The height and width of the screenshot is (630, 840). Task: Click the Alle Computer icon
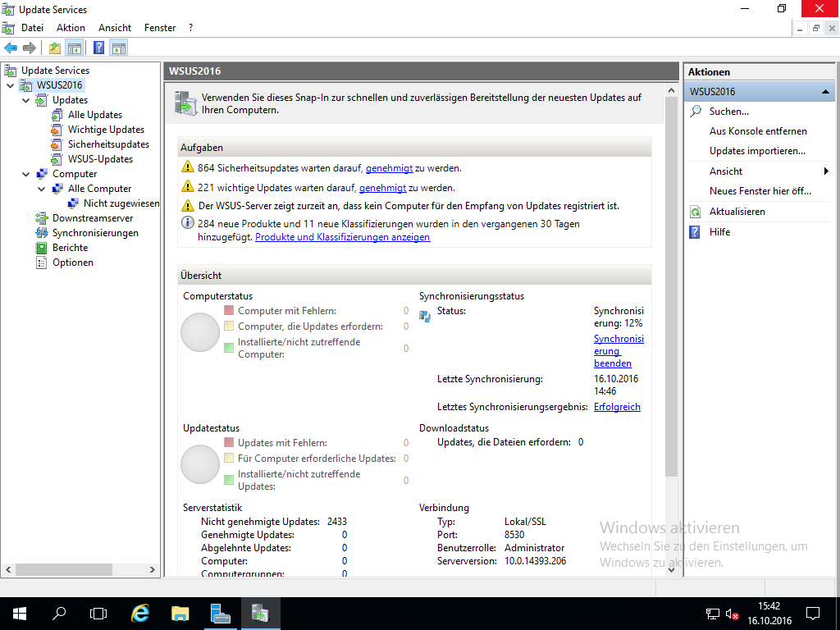tap(57, 189)
